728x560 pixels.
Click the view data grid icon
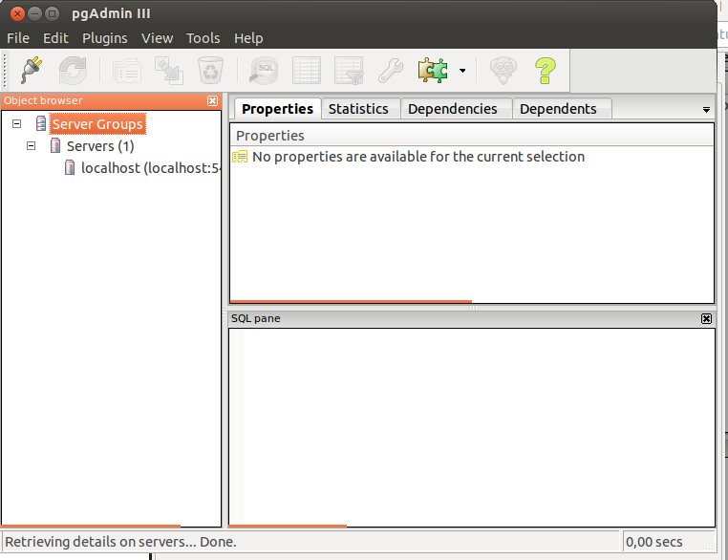coord(306,70)
